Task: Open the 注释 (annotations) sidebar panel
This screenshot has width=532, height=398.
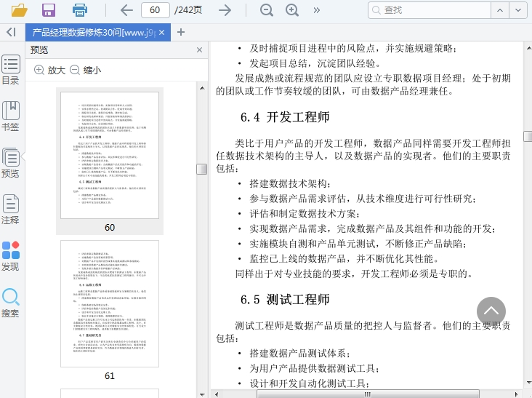Action: tap(11, 209)
